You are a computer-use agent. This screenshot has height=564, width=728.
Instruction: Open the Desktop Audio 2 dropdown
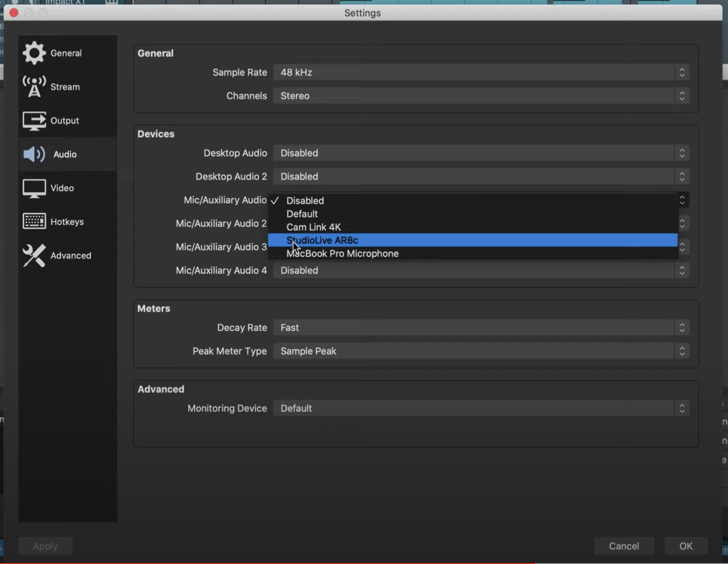[x=481, y=176]
